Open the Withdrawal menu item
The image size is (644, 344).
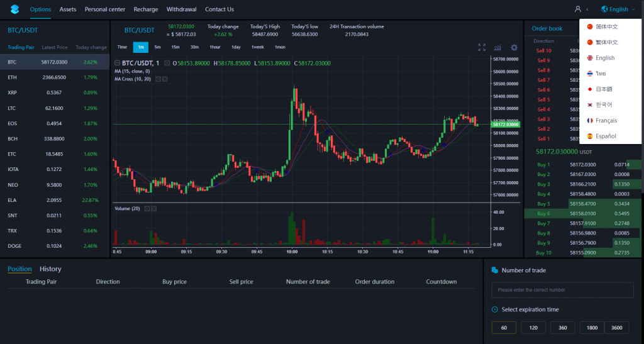(x=181, y=9)
